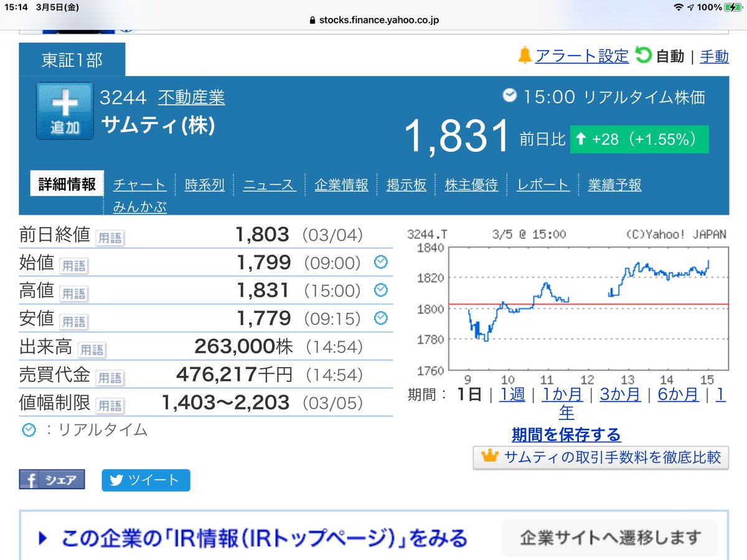Tap the blue 追加 plus icon
Screen dimensions: 747x560
coord(65,111)
